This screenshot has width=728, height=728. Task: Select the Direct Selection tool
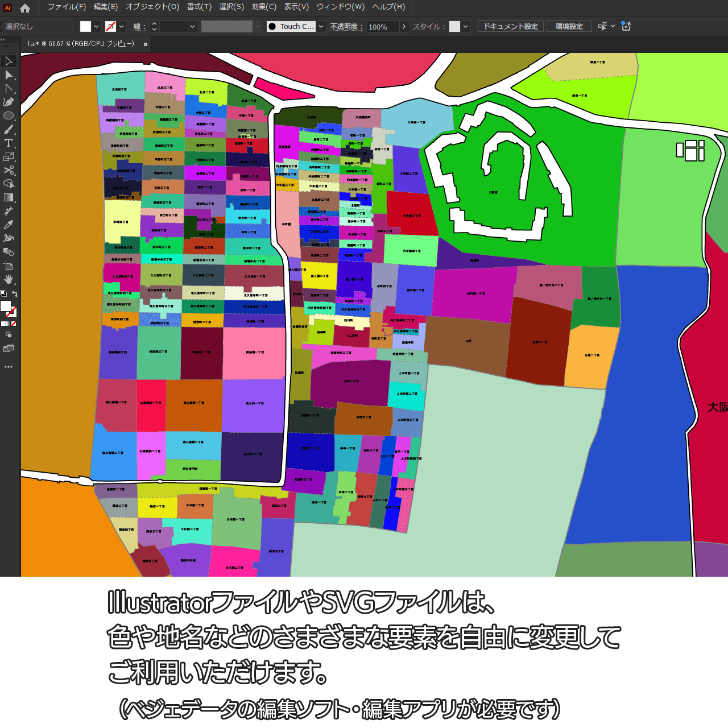click(x=9, y=75)
